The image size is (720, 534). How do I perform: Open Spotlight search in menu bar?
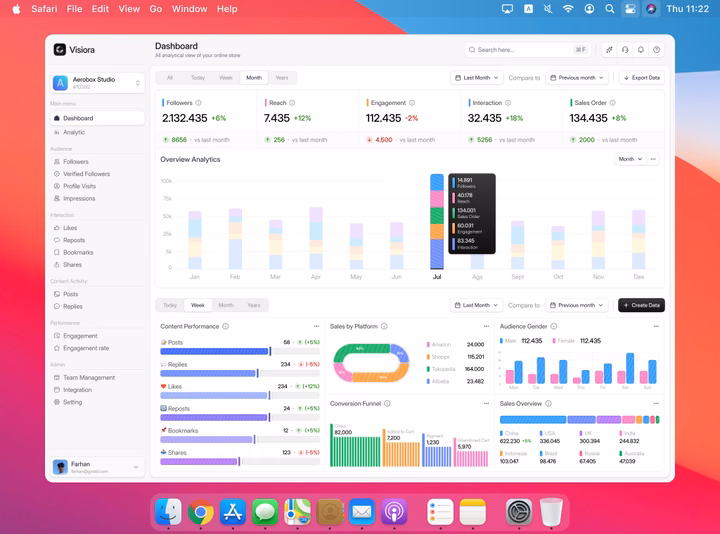click(x=610, y=9)
